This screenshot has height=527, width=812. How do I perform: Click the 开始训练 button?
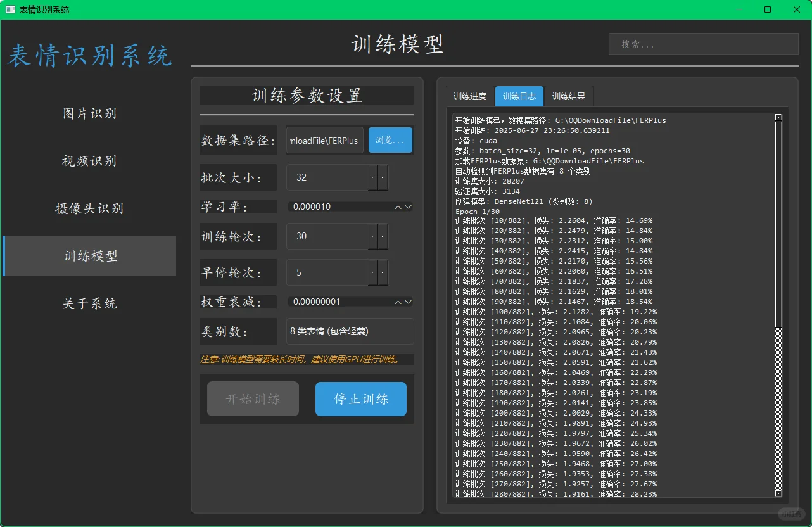[253, 399]
